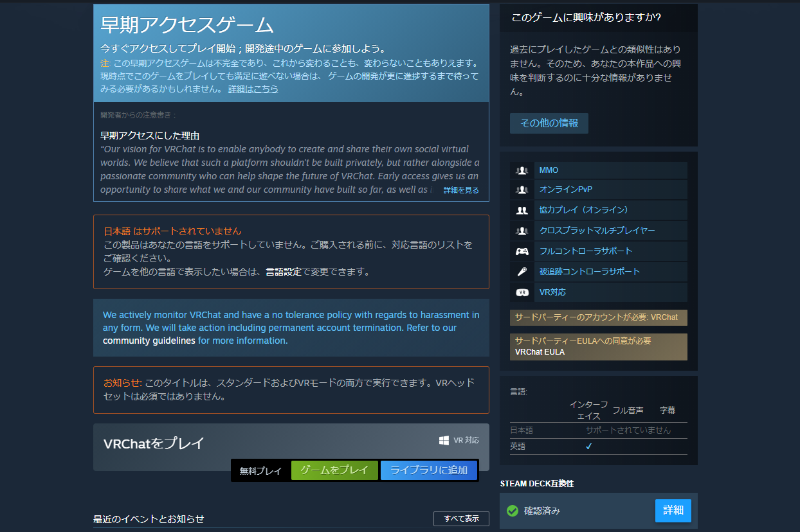
Task: Click the Windows logo near VR 対応
Action: point(442,440)
